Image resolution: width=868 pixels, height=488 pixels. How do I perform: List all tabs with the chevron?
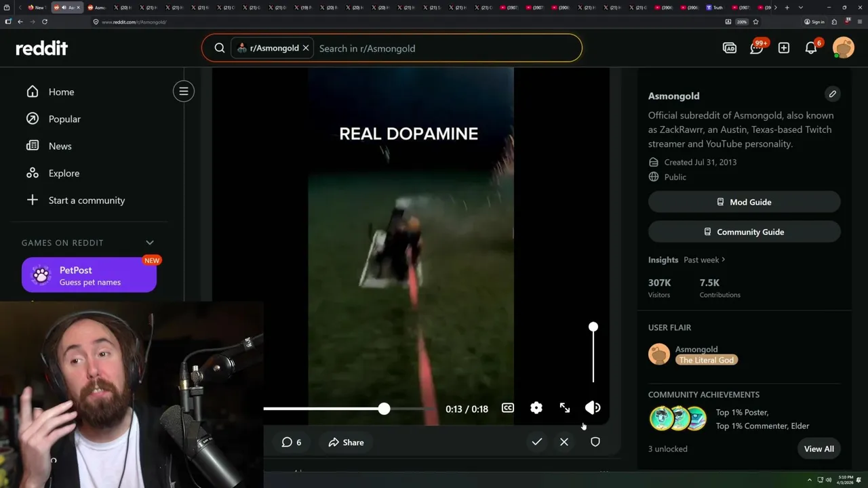(801, 7)
